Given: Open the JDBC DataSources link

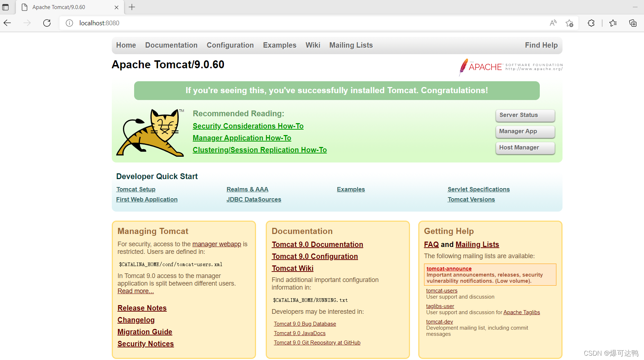Looking at the screenshot, I should pyautogui.click(x=254, y=199).
